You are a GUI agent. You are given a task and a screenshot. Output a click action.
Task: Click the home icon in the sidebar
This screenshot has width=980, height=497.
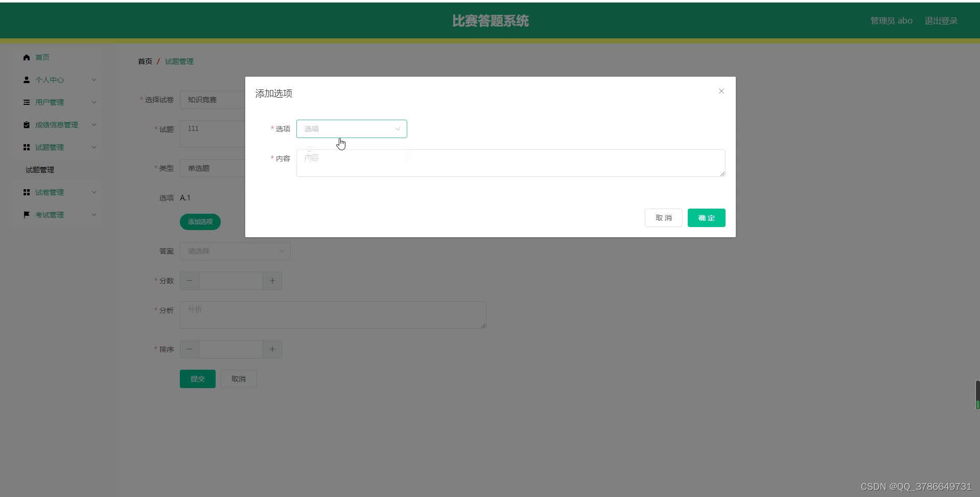27,57
